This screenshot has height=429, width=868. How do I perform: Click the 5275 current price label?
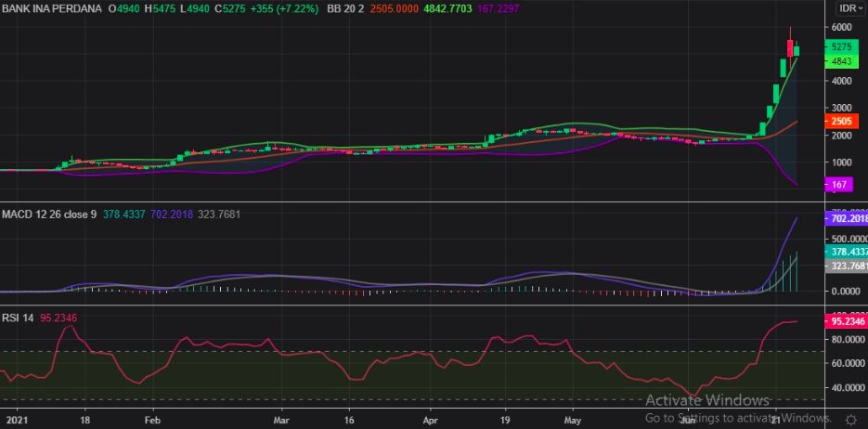(x=841, y=47)
